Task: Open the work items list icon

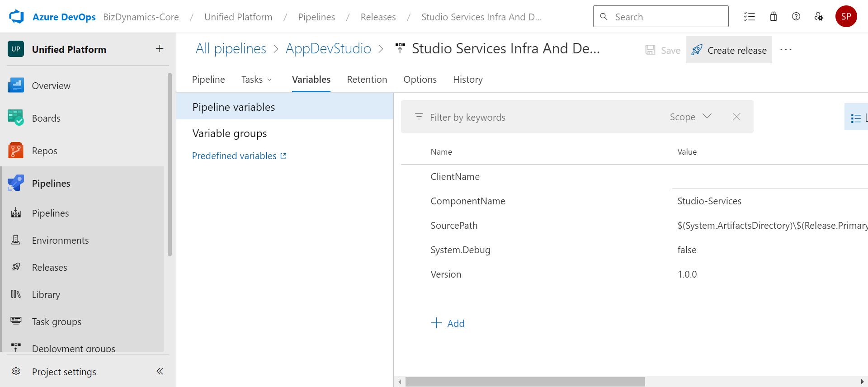Action: (750, 17)
